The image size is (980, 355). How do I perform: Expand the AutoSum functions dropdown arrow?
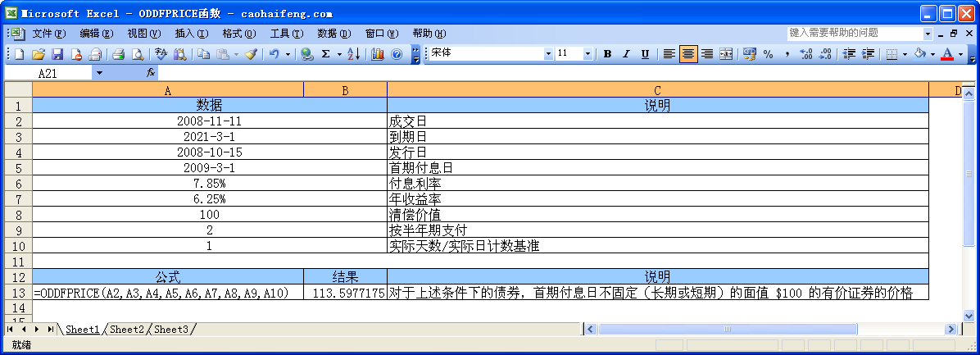click(339, 54)
